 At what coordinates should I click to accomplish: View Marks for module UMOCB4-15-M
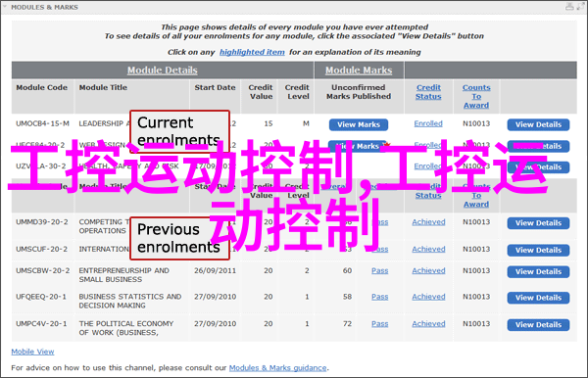pos(359,124)
